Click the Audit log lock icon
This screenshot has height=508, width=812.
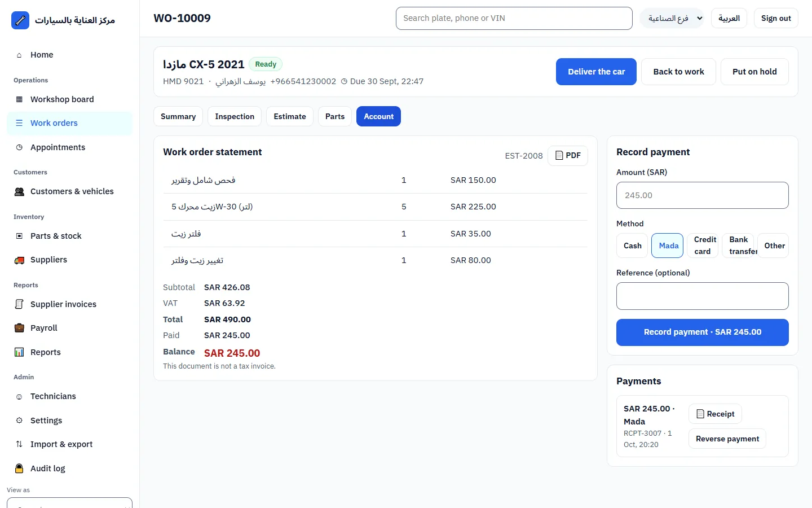(x=19, y=468)
